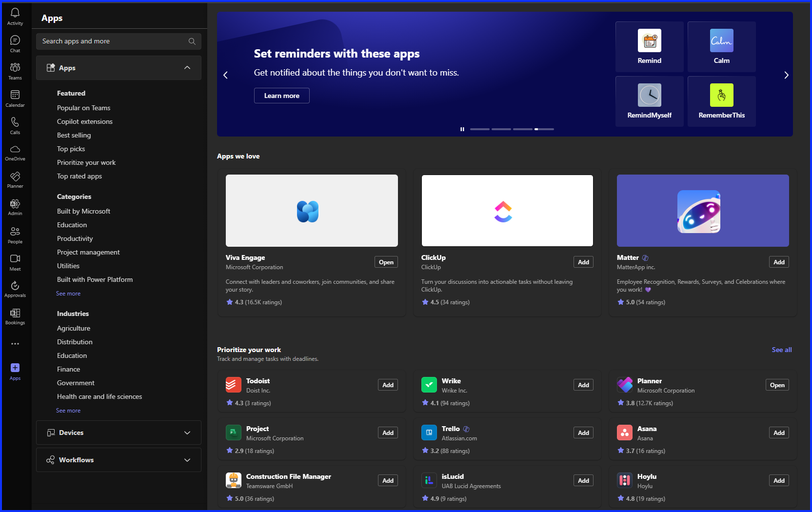This screenshot has width=812, height=512.
Task: Select Top rated apps under Featured
Action: pyautogui.click(x=79, y=176)
